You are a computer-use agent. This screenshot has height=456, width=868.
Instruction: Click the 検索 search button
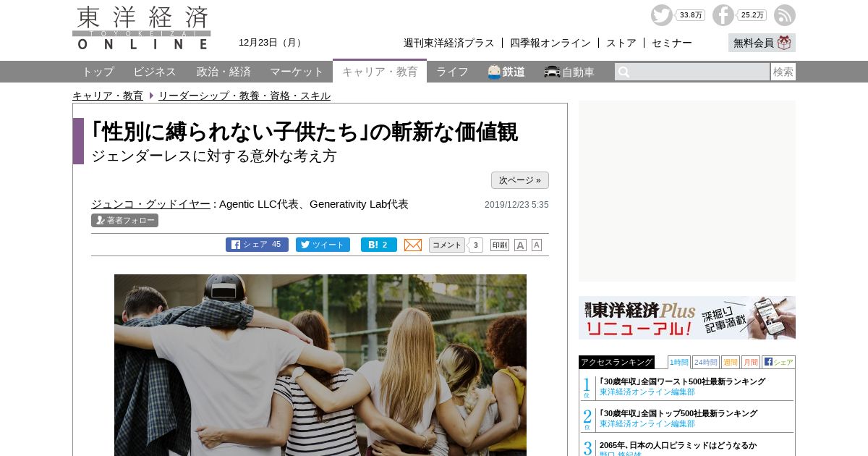tap(783, 72)
